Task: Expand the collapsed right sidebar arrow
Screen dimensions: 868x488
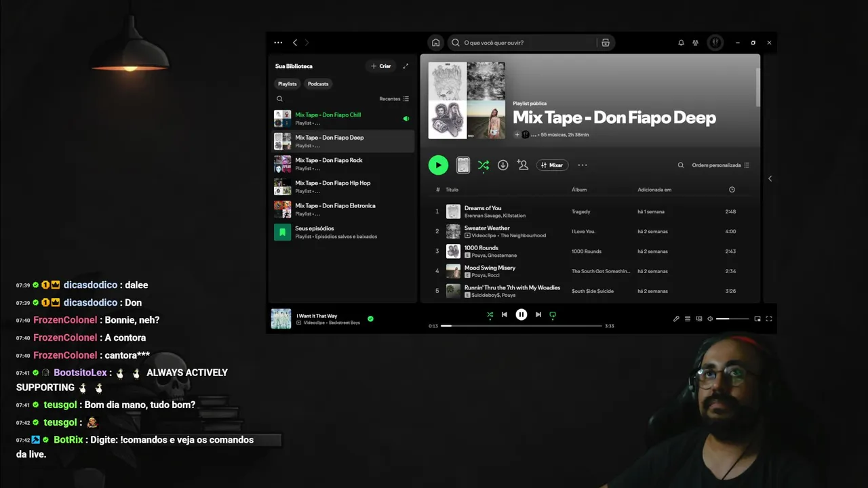Action: pyautogui.click(x=770, y=179)
